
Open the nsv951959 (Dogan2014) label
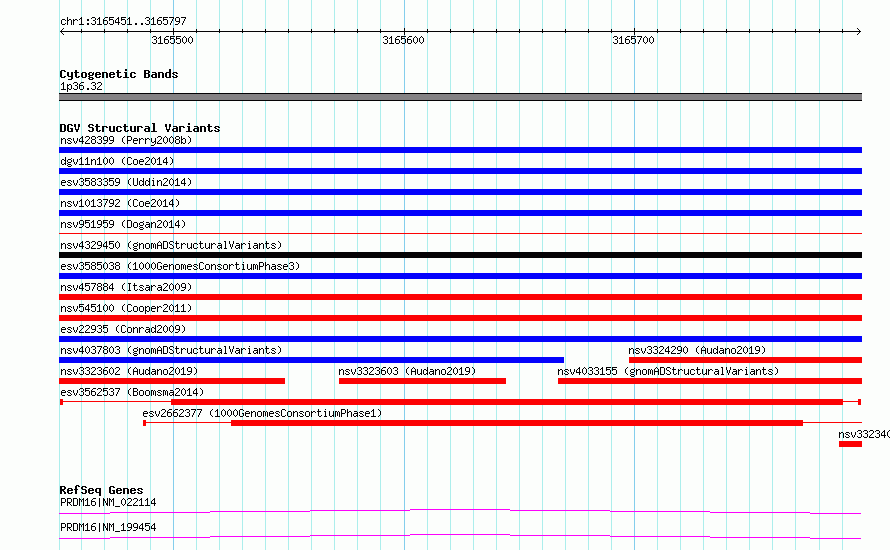[x=123, y=224]
